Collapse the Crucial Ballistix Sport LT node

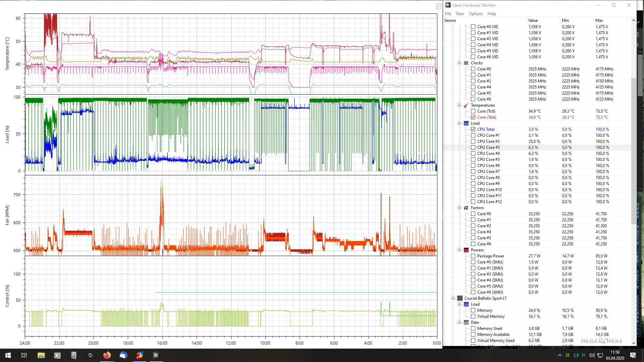click(x=453, y=298)
